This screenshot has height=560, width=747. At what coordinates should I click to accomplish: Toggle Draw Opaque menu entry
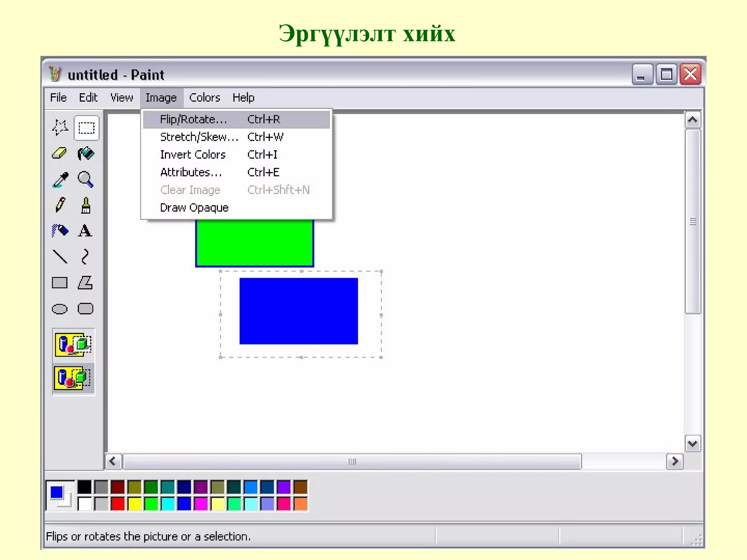236,207
